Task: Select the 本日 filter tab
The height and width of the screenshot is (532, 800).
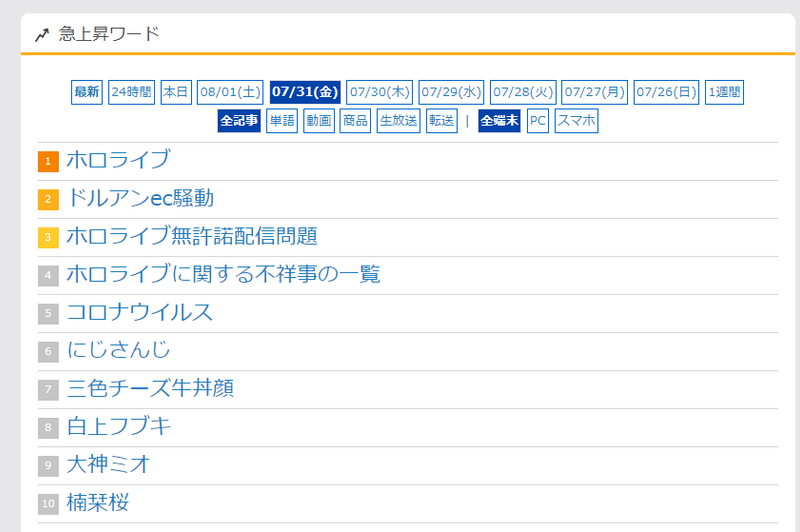Action: point(176,92)
